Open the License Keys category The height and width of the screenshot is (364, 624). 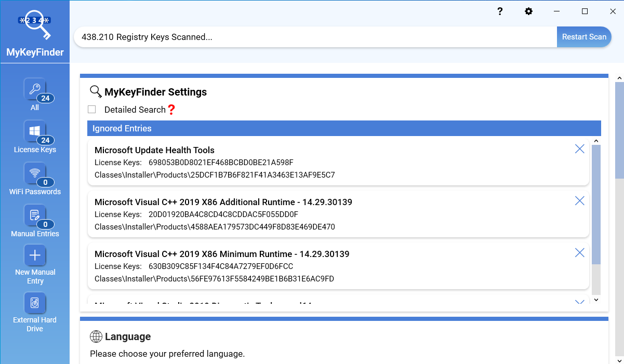pyautogui.click(x=35, y=137)
